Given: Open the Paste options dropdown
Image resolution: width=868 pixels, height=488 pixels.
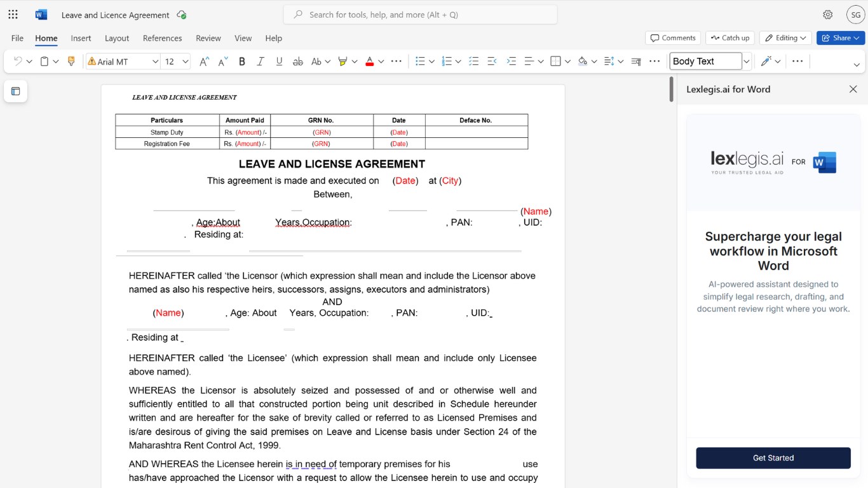Looking at the screenshot, I should (56, 62).
